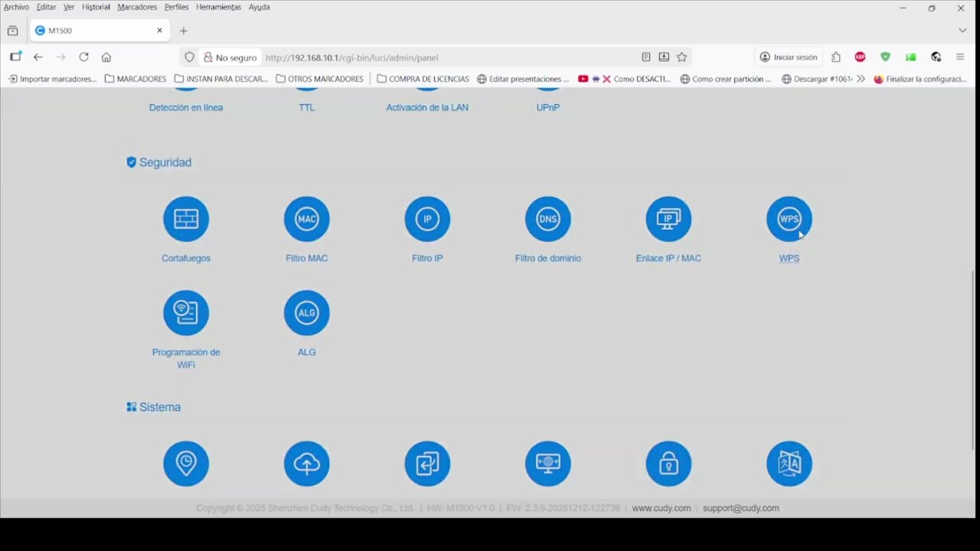
Task: Open the Editar presentaciones bookmark
Action: coord(523,79)
